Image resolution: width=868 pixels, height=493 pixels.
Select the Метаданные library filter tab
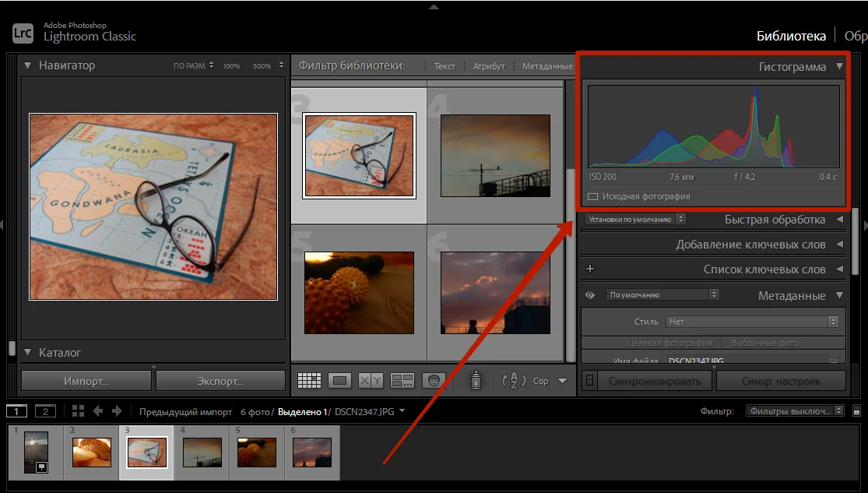[x=546, y=66]
